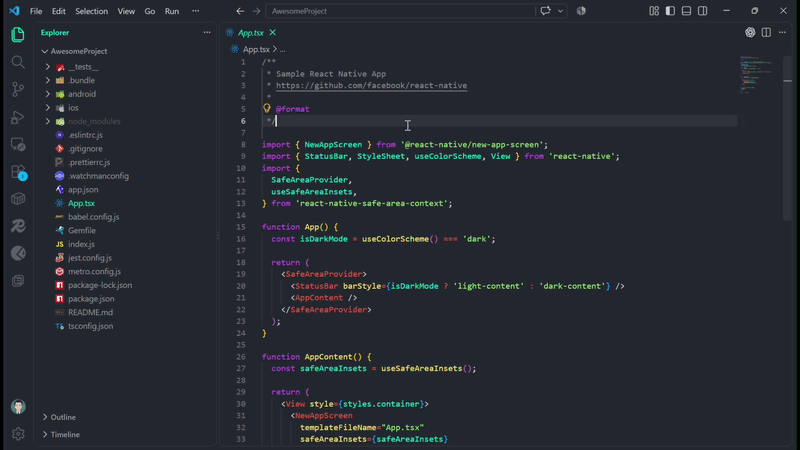Open the Copilot chat icon in title bar
The width and height of the screenshot is (800, 450).
[x=545, y=11]
